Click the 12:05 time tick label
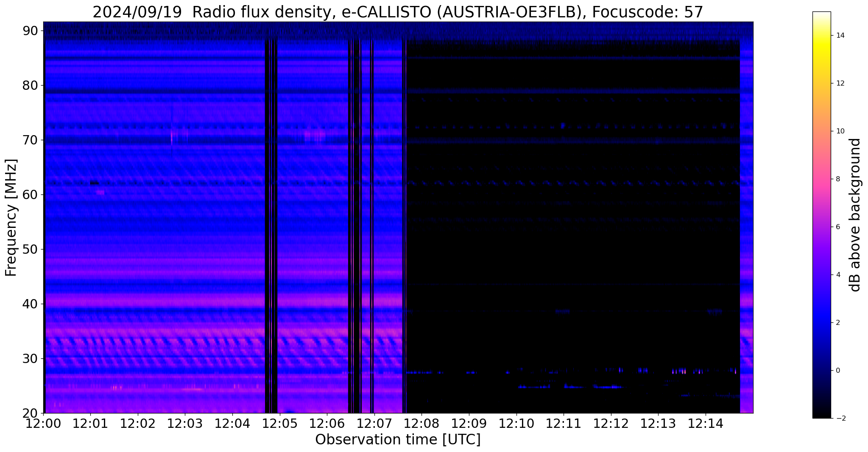This screenshot has width=868, height=452. coord(279,423)
